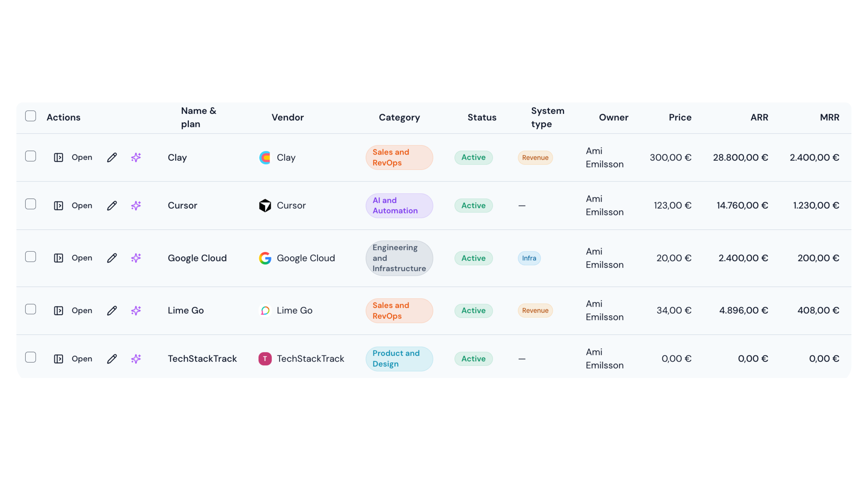Click the sparkle icon in Lime Go row
This screenshot has width=868, height=488.
click(x=136, y=311)
